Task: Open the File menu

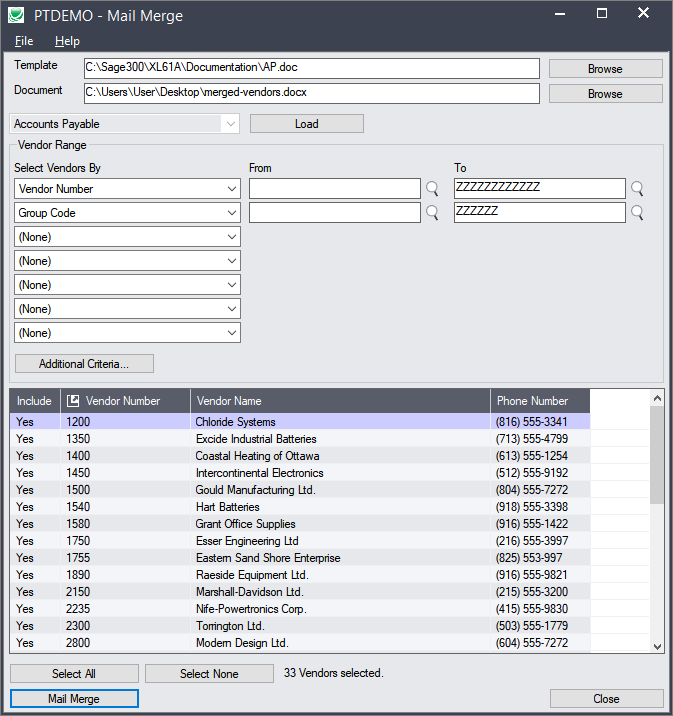Action: pos(24,41)
